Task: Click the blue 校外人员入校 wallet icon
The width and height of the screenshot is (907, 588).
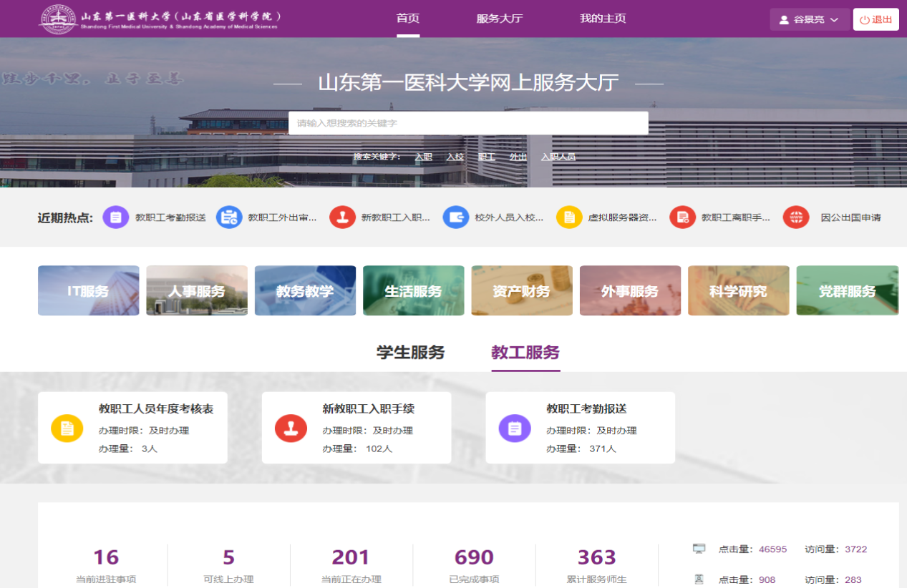Action: click(455, 217)
